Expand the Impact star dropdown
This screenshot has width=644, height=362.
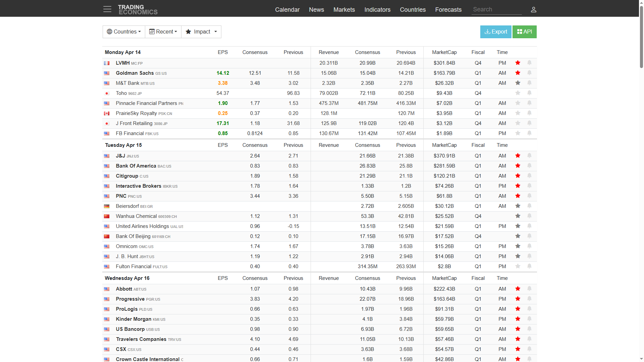coord(201,32)
